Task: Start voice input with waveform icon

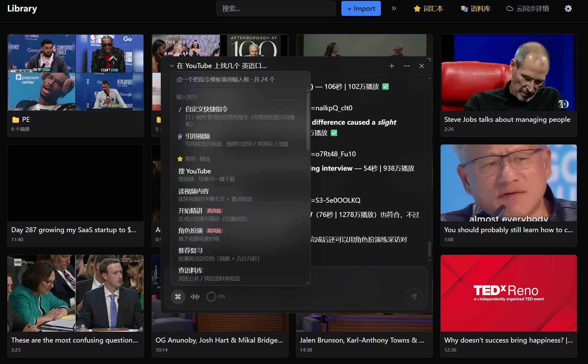Action: (x=195, y=297)
